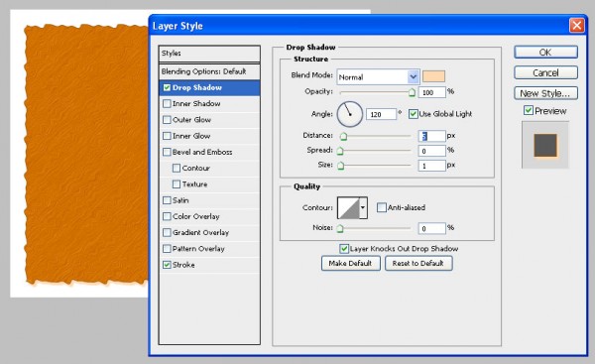Enable the Outer Glow checkbox
595x364 pixels.
click(x=167, y=120)
